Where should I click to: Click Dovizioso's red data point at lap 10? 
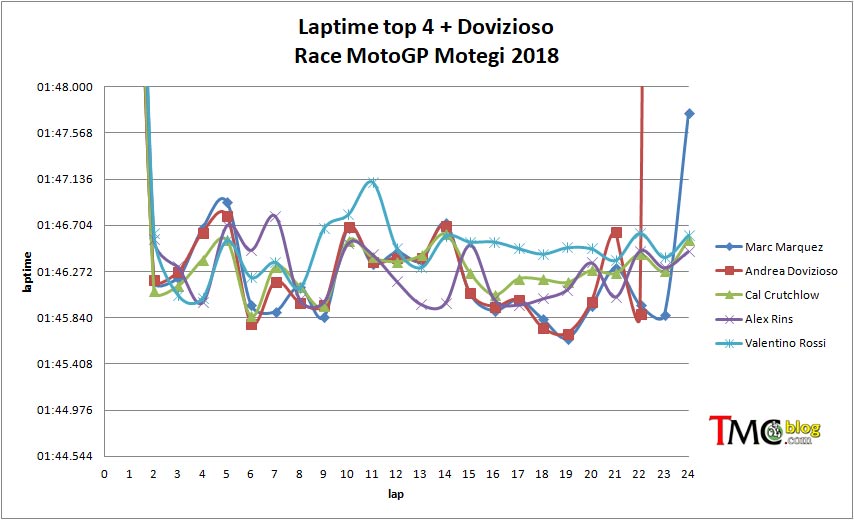click(x=349, y=228)
